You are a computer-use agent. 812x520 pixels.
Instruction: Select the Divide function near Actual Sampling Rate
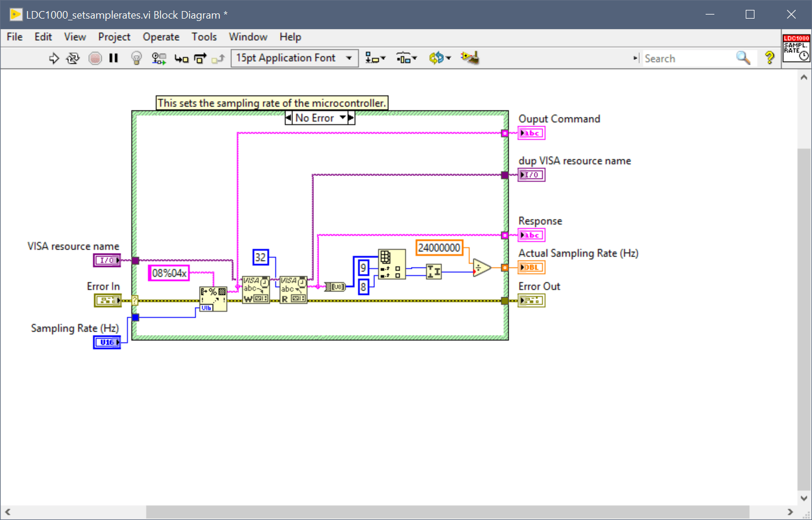tap(480, 268)
